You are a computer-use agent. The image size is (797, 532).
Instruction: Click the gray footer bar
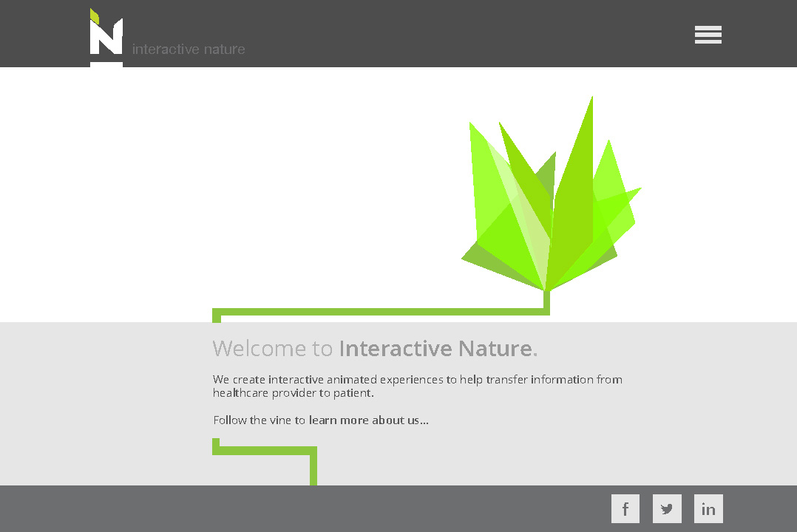pyautogui.click(x=296, y=508)
